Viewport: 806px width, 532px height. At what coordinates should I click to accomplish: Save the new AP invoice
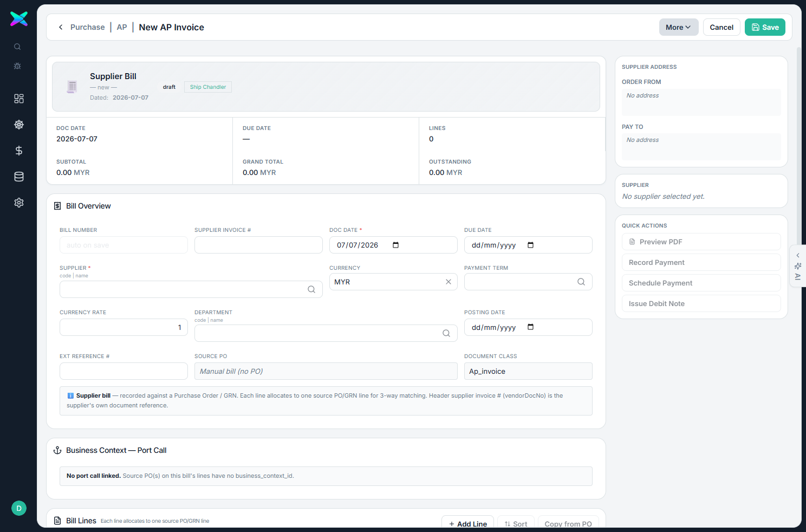pyautogui.click(x=765, y=27)
